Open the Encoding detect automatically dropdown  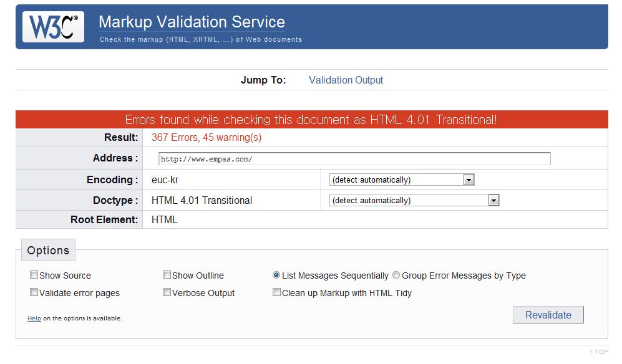click(401, 180)
